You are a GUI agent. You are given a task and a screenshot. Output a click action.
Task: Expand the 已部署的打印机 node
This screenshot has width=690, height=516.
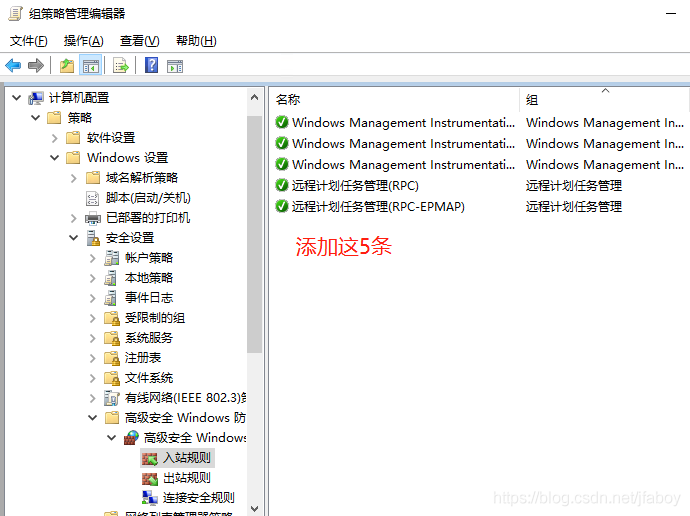[x=73, y=218]
